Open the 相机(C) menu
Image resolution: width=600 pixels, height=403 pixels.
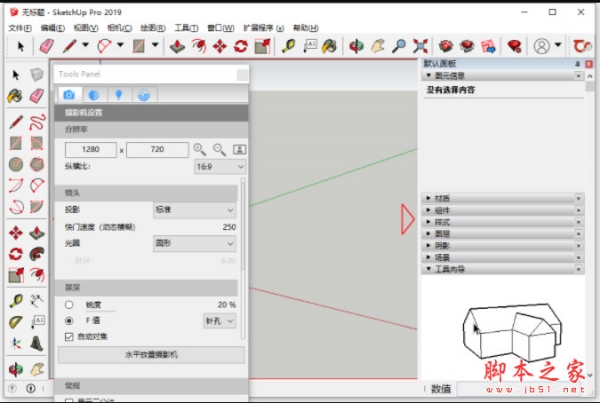point(119,28)
